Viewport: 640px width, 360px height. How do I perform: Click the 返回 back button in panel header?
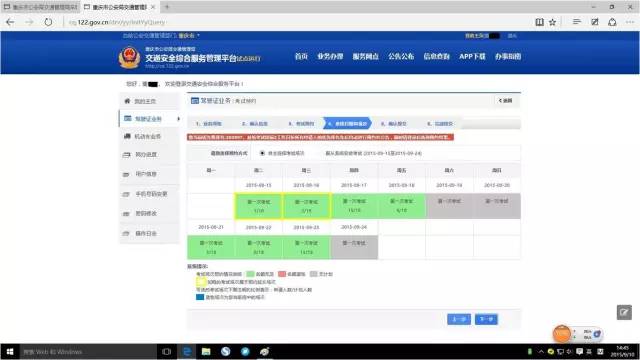[505, 100]
